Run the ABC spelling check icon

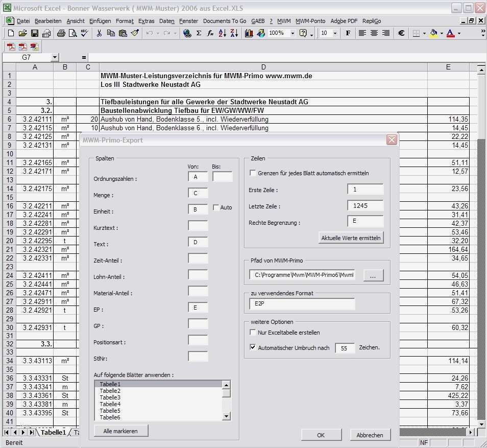click(84, 33)
